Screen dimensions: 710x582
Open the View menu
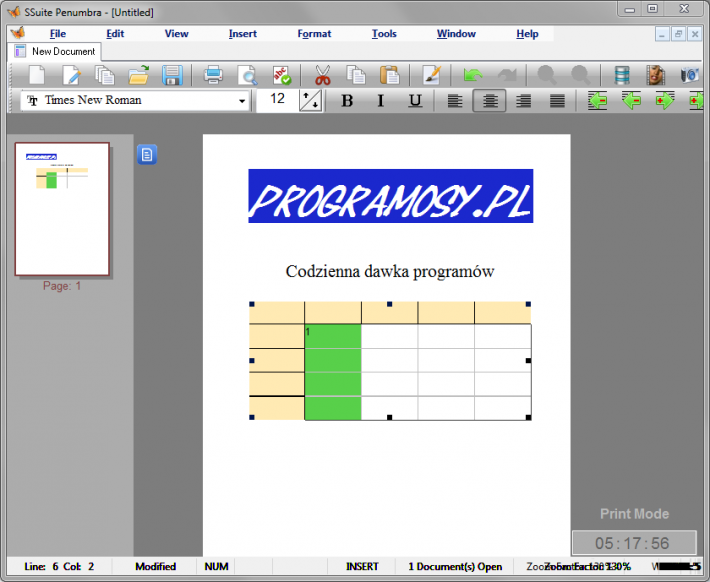[x=177, y=34]
